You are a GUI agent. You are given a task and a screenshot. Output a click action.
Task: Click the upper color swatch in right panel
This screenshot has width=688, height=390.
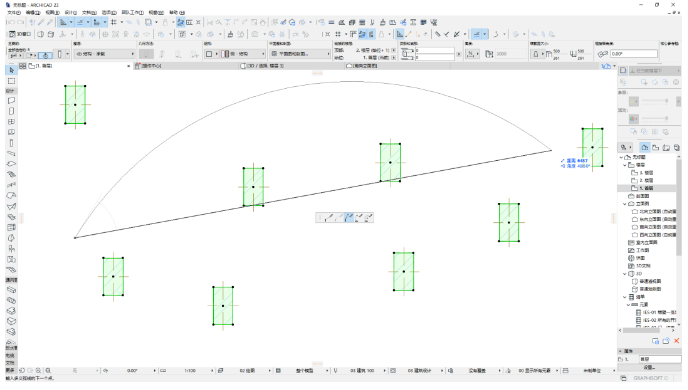[634, 101]
